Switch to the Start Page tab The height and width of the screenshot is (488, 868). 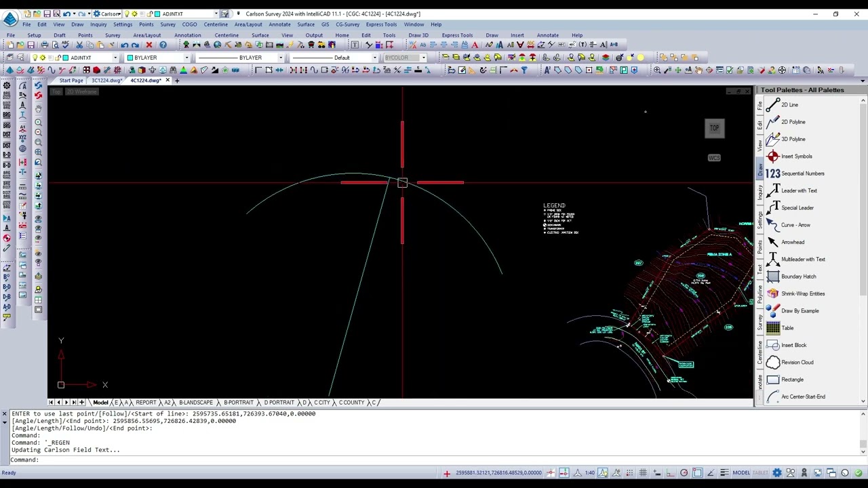(71, 81)
